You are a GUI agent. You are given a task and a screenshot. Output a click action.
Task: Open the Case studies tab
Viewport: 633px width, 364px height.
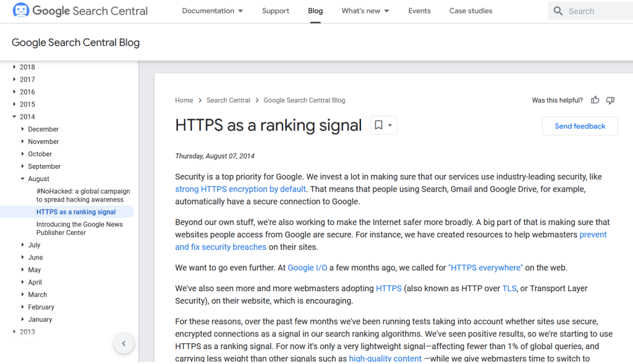click(x=470, y=11)
